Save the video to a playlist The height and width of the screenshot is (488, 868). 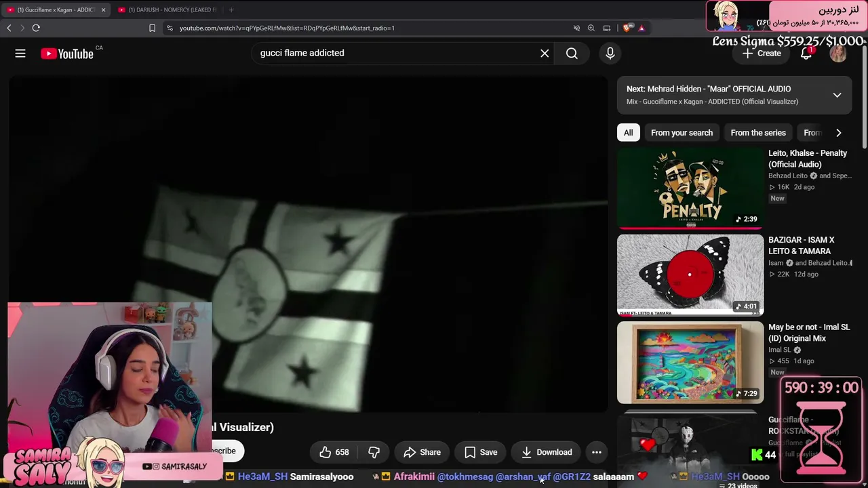pos(481,452)
